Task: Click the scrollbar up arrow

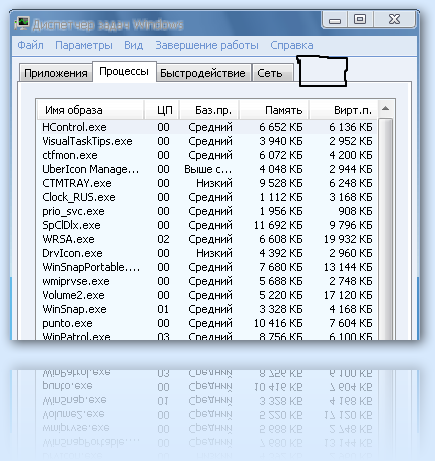Action: pyautogui.click(x=386, y=109)
